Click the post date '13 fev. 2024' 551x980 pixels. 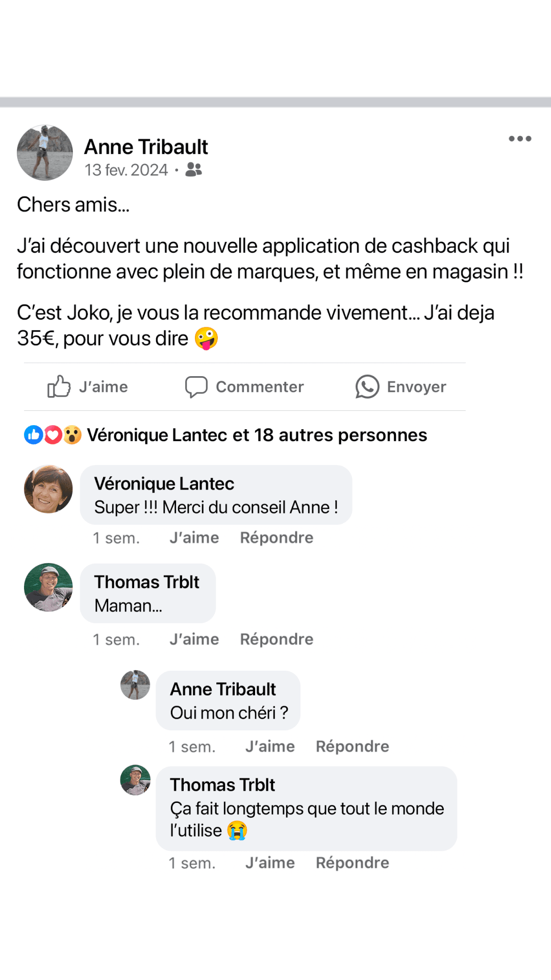click(126, 170)
